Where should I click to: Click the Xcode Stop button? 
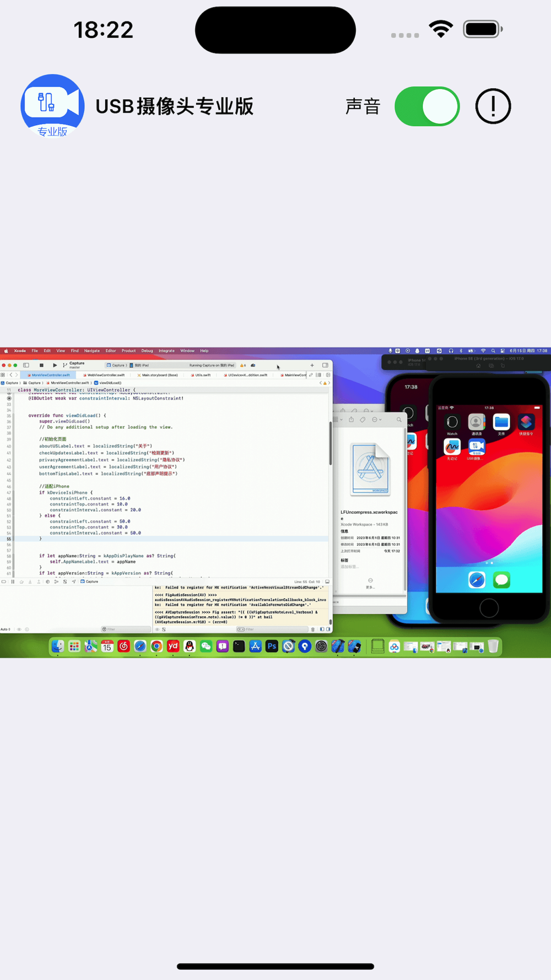pos(41,365)
